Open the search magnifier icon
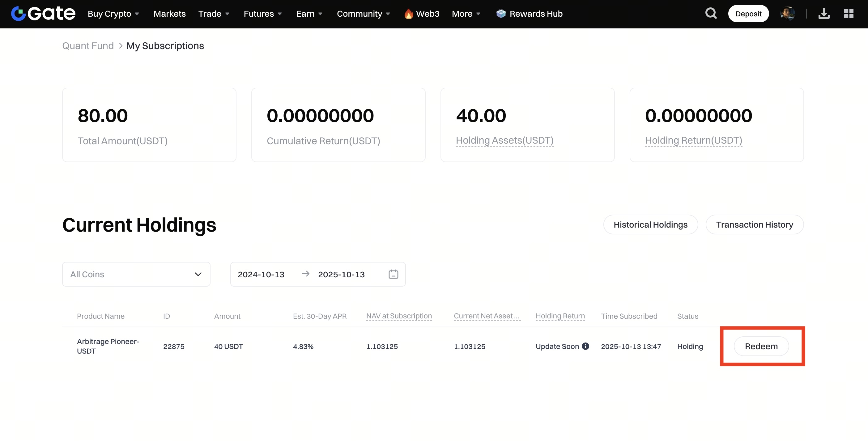 pyautogui.click(x=711, y=14)
